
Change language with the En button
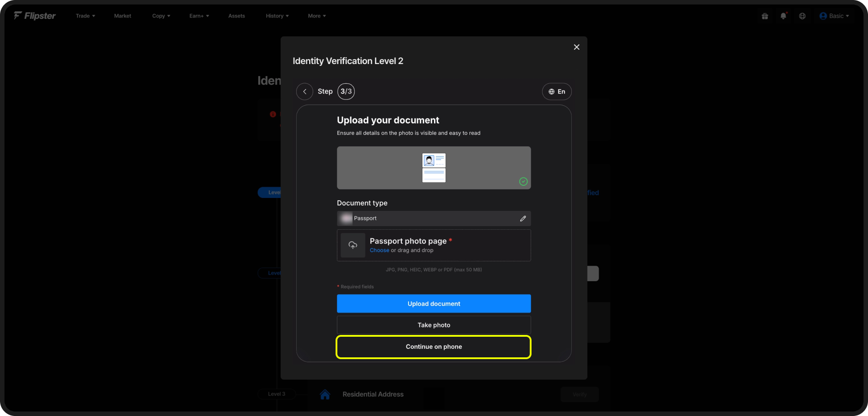tap(557, 91)
